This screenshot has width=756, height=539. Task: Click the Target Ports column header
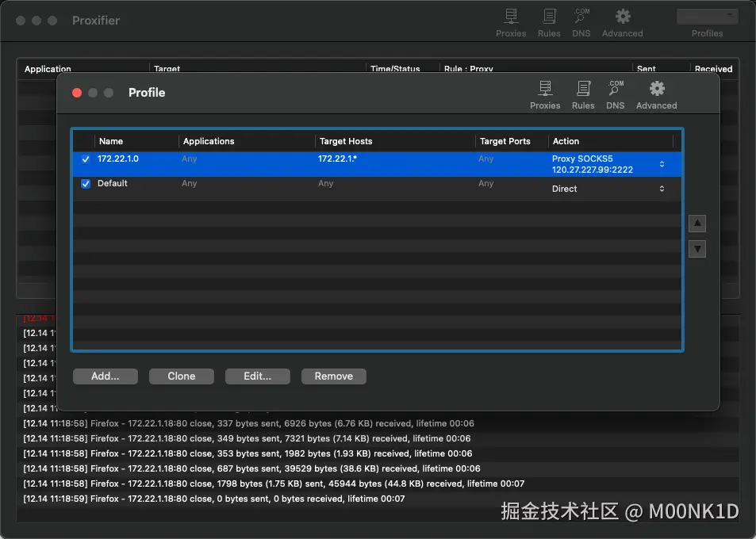pyautogui.click(x=512, y=141)
